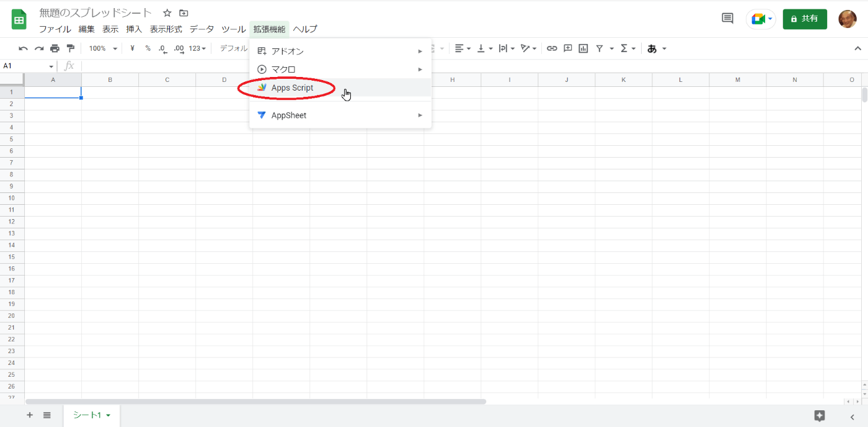Open the ヘルプ menu
This screenshot has width=868, height=427.
[x=305, y=29]
